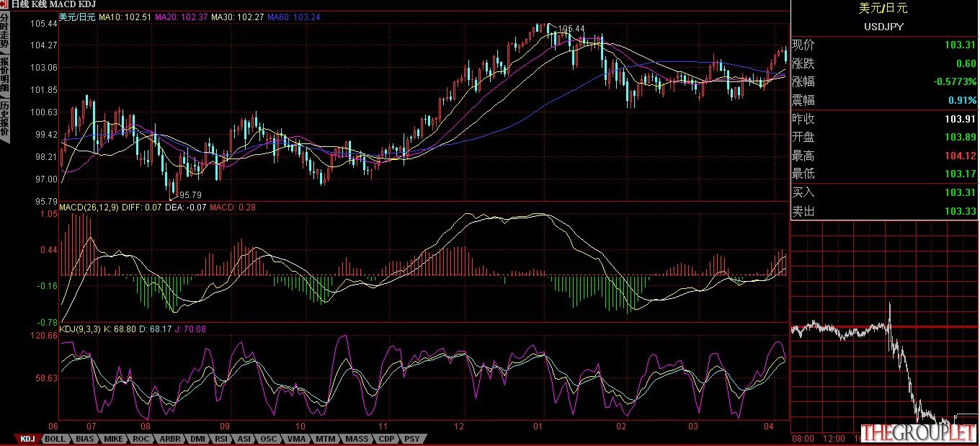
Task: Switch to the PSY indicator tab
Action: (x=411, y=439)
